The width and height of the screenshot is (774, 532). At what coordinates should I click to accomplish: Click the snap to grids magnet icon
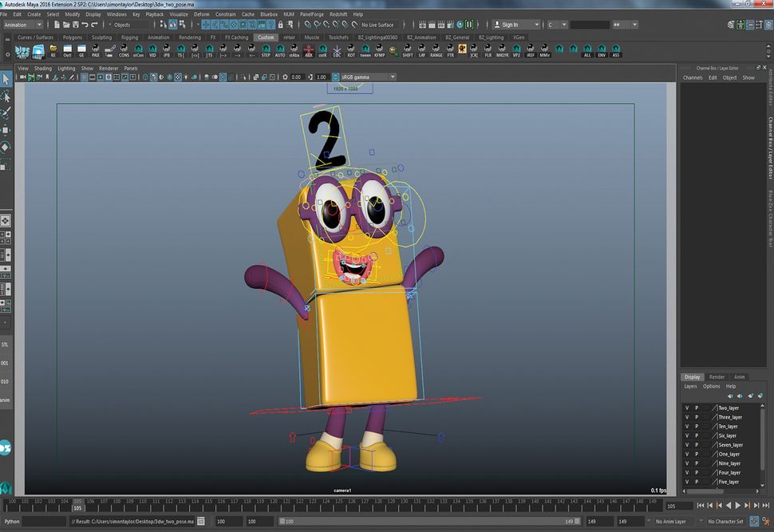[x=205, y=24]
